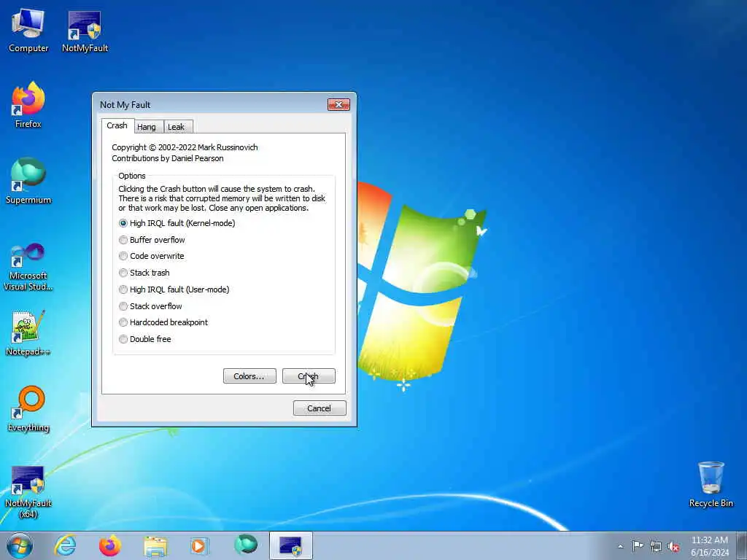Click the Show desktop strip
The height and width of the screenshot is (560, 747).
[742, 545]
